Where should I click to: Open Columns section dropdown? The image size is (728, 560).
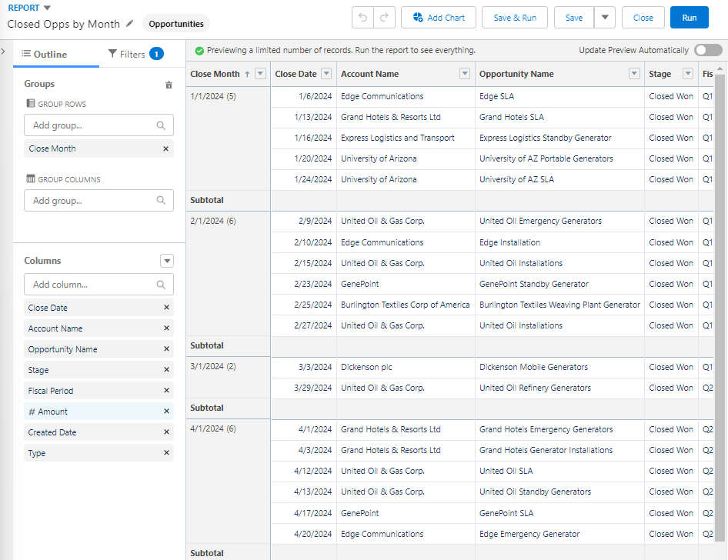coord(167,261)
